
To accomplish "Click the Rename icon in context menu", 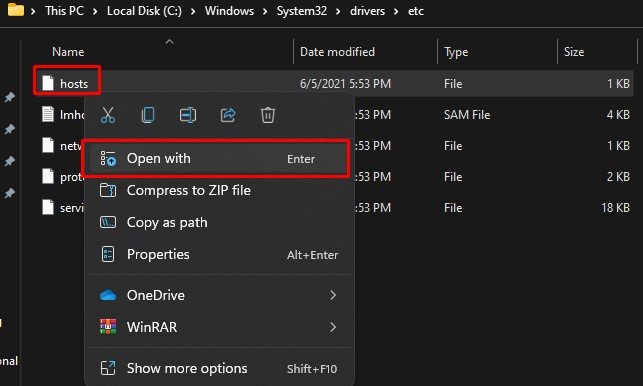I will tap(188, 115).
